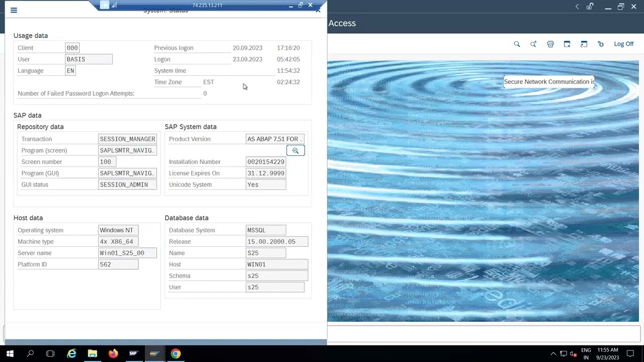This screenshot has width=644, height=362.
Task: Open SAP Logon from the taskbar
Action: (133, 354)
